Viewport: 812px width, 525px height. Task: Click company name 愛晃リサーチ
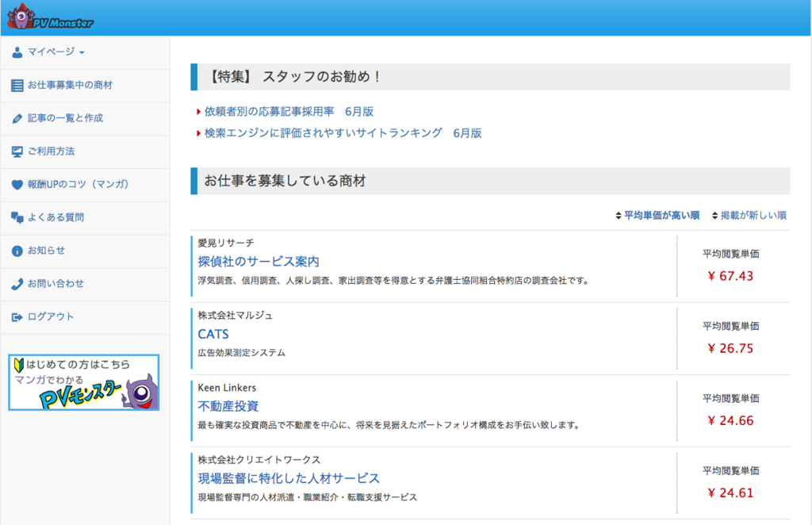pyautogui.click(x=226, y=243)
